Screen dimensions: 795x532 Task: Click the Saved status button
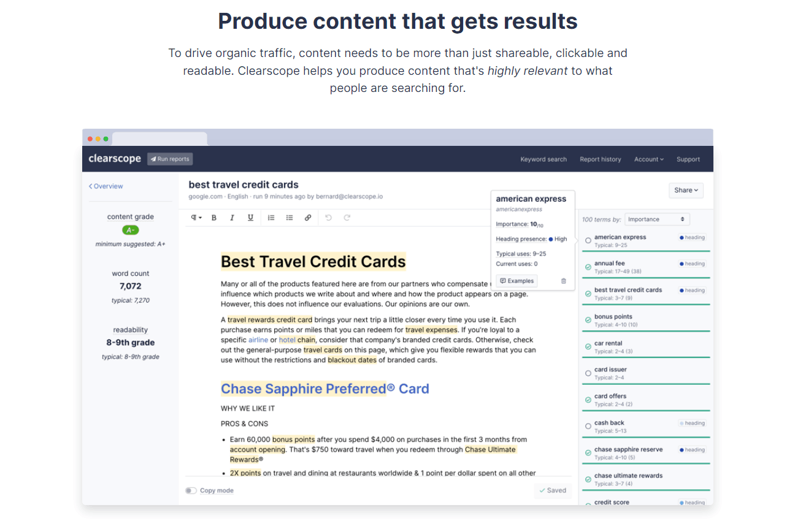click(553, 490)
